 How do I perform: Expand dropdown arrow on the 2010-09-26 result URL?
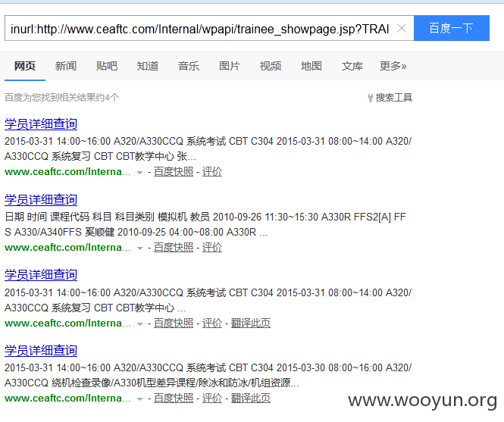(x=139, y=249)
